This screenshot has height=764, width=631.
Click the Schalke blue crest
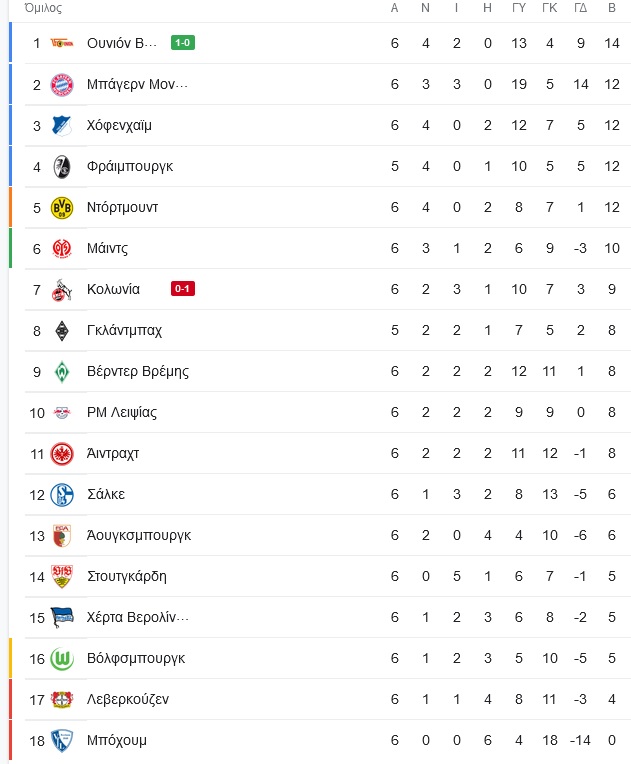point(62,495)
